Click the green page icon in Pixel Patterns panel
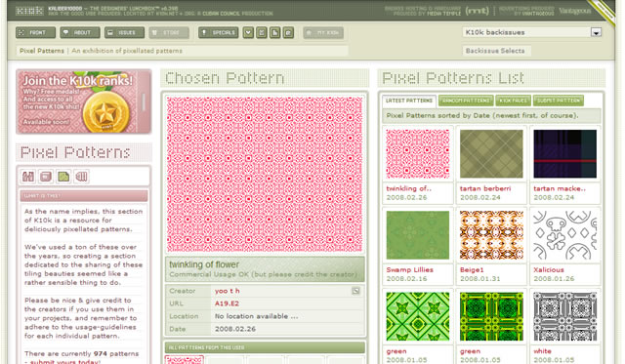 [x=63, y=176]
